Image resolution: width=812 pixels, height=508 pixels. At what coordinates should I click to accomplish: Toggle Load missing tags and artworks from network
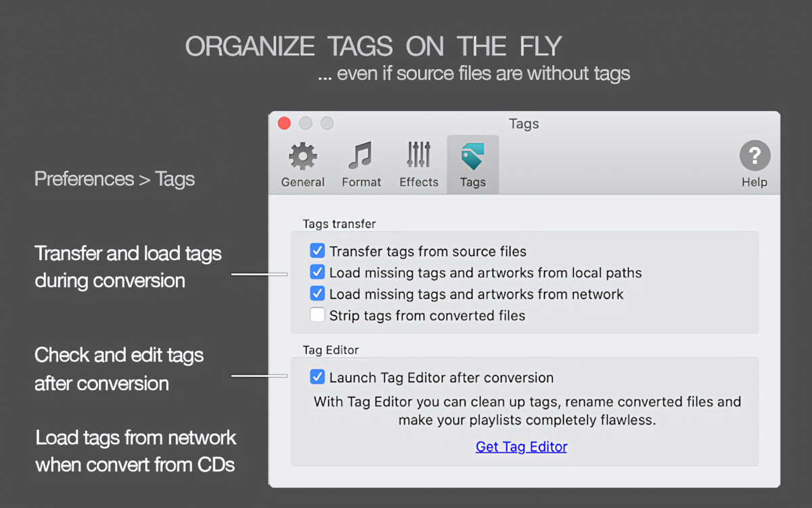point(317,293)
